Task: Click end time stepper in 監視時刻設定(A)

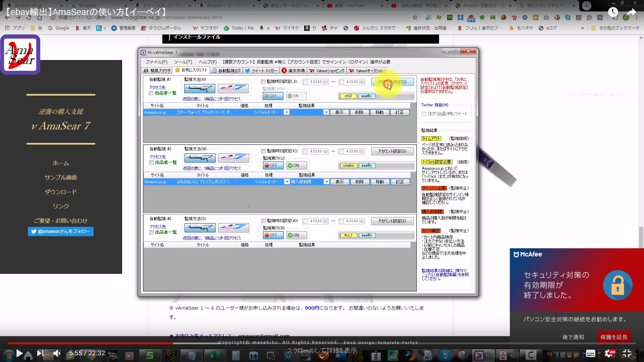Action: coord(362,221)
